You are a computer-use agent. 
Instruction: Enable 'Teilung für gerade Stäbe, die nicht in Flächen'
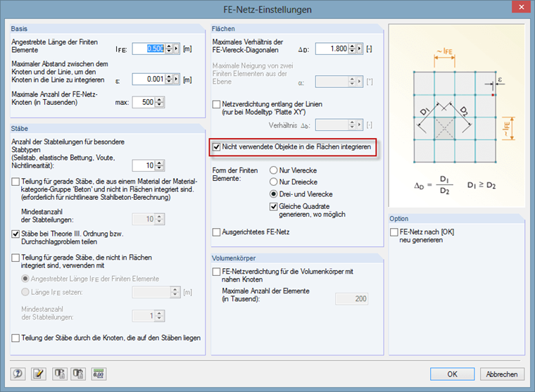click(x=15, y=258)
